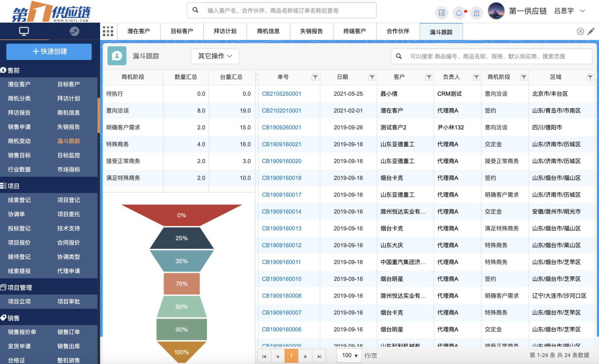This screenshot has height=364, width=599.
Task: Click the pencil edit icon
Action: 591,31
